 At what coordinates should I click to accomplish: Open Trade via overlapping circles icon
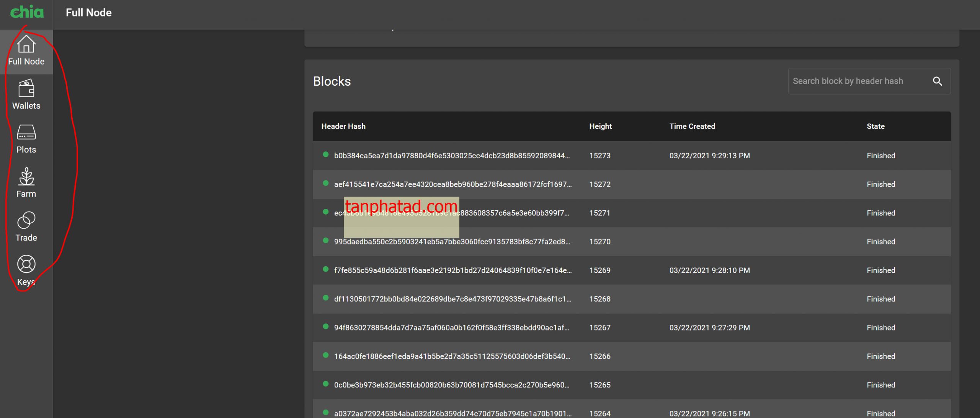coord(26,220)
